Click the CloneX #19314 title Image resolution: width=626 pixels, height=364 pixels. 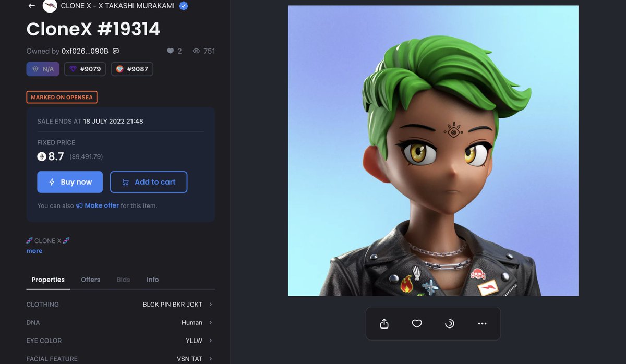pos(93,29)
